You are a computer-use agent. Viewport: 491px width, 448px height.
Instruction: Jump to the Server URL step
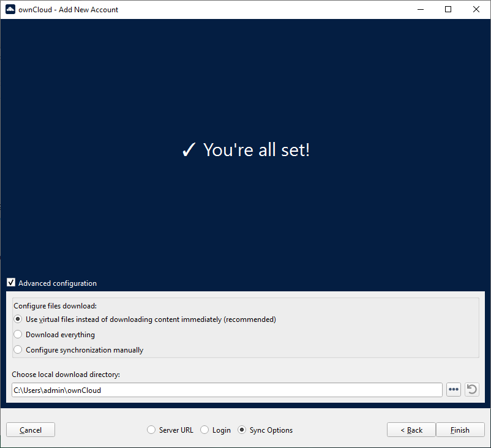pos(151,430)
